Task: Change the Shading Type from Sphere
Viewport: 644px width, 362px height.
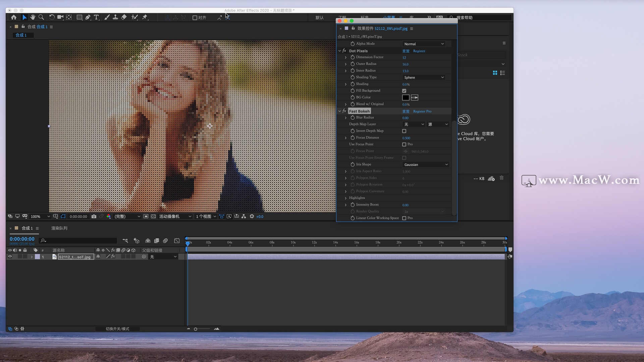Action: click(424, 77)
